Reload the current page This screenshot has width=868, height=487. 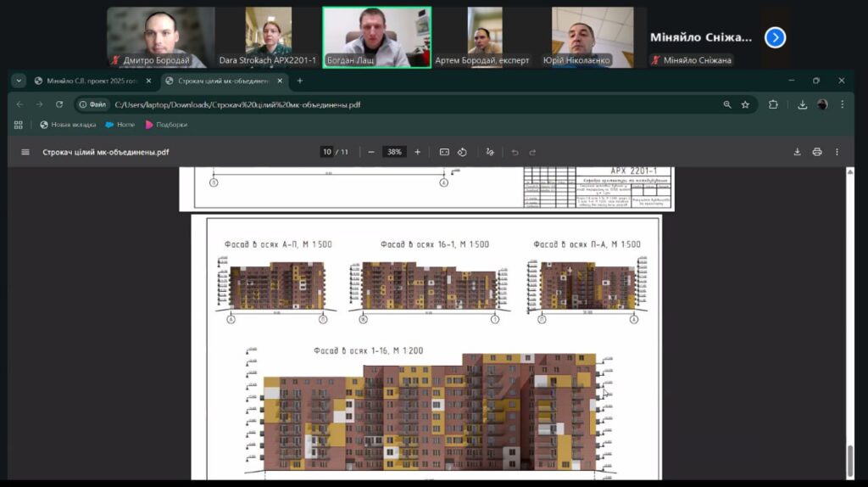59,104
